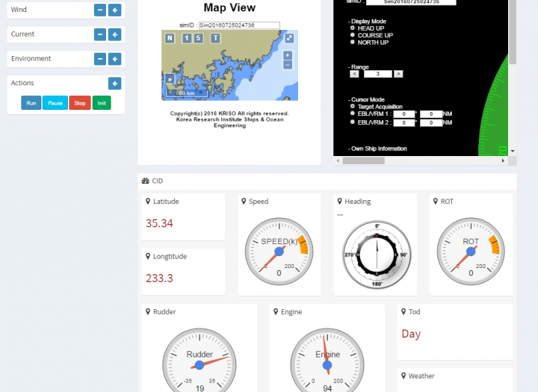Click the Wind panel arrow icon
The height and width of the screenshot is (392, 538).
[x=114, y=10]
